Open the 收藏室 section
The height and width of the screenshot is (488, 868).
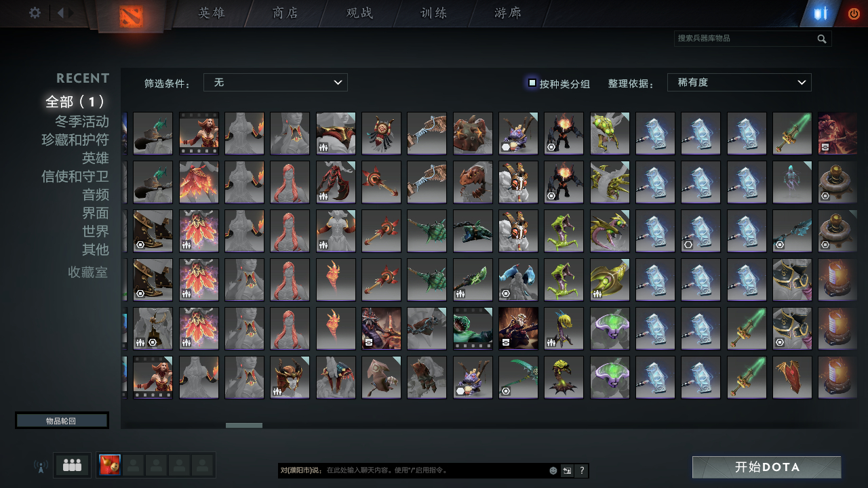88,272
